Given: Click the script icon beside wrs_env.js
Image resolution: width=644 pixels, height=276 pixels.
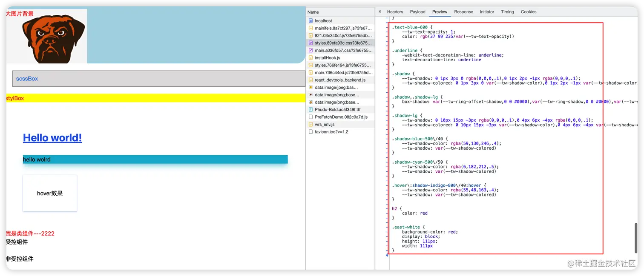Looking at the screenshot, I should 310,125.
